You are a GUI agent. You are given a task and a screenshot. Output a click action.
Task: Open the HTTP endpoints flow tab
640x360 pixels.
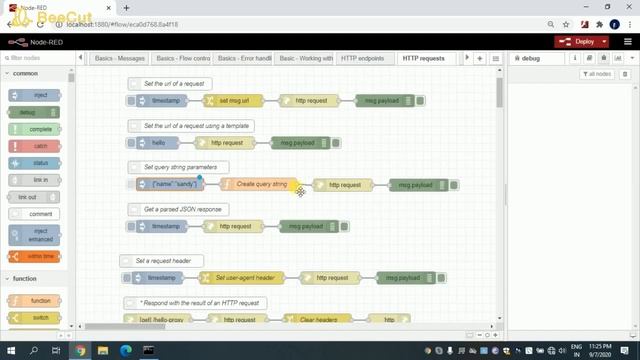[365, 59]
